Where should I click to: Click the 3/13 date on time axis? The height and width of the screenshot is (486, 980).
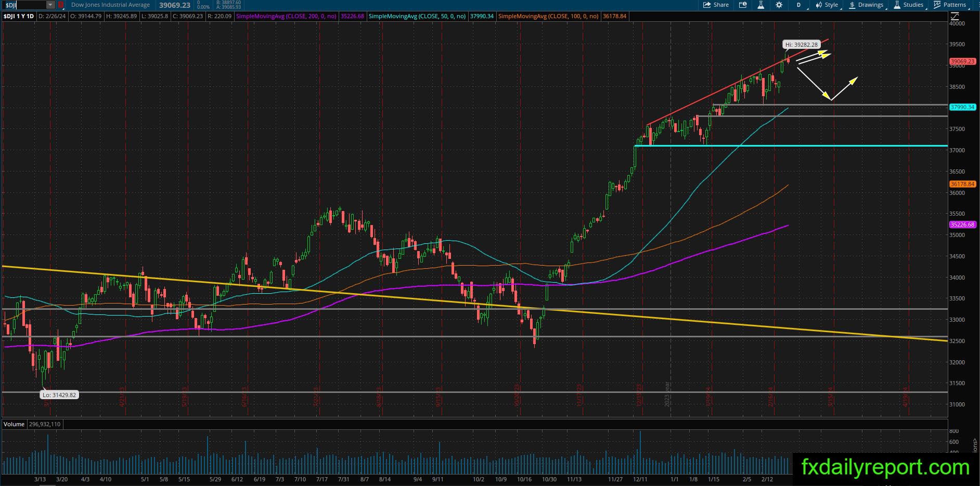[x=40, y=479]
